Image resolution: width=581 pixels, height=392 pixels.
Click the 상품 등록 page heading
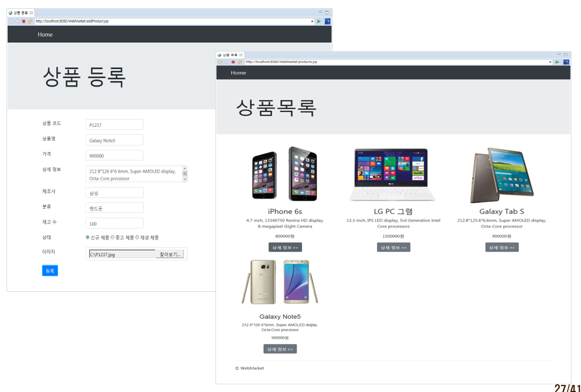[x=84, y=77]
